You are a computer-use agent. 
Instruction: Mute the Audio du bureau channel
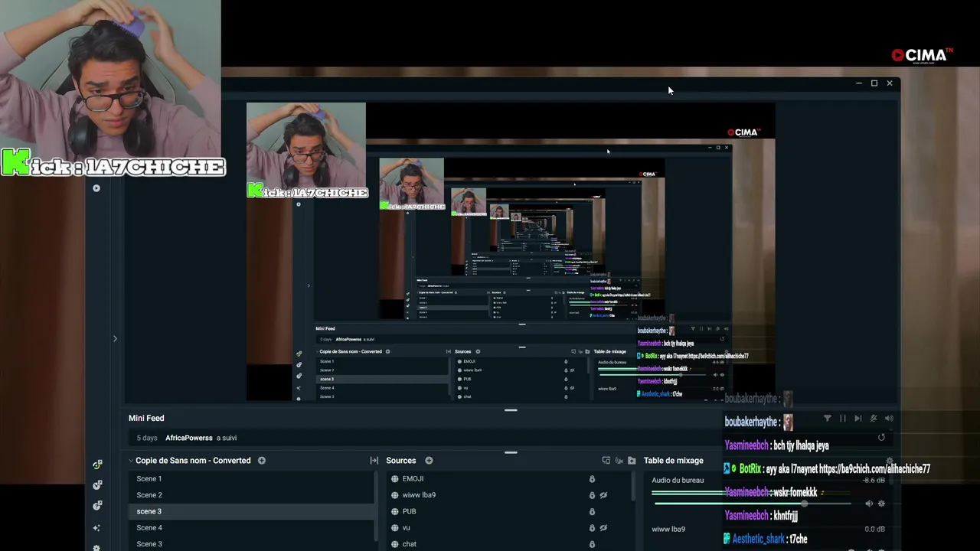(x=868, y=504)
